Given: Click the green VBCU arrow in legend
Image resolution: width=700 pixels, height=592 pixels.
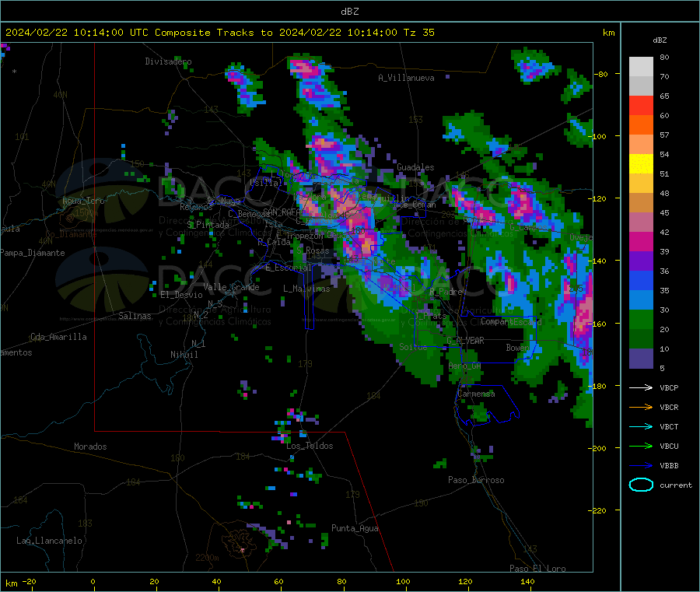Looking at the screenshot, I should 641,446.
